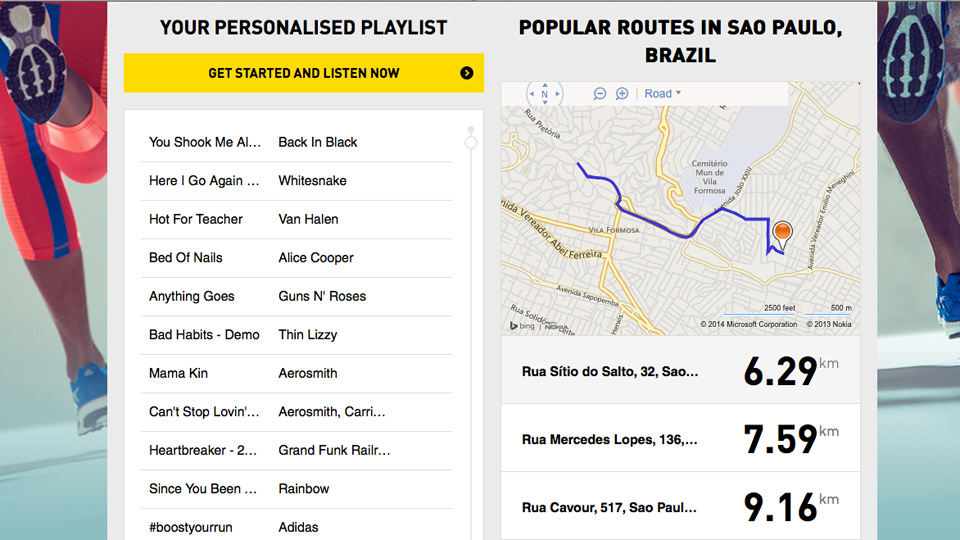
Task: Select the 6.29 km Rua Sítio do Salto route
Action: [680, 371]
